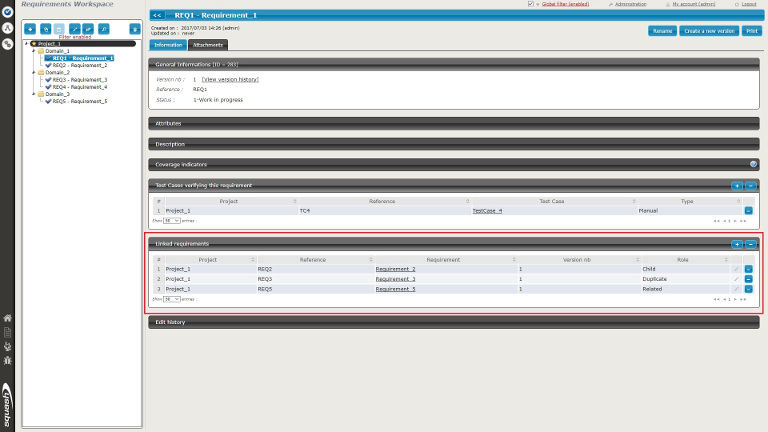
Task: Open the test case workspace icon in sidebar
Action: pos(7,28)
